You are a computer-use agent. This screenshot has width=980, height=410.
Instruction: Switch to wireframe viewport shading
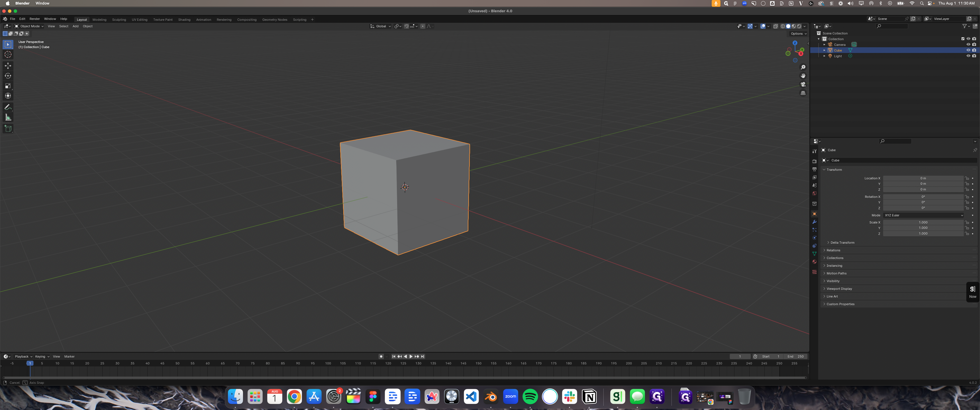click(x=783, y=26)
